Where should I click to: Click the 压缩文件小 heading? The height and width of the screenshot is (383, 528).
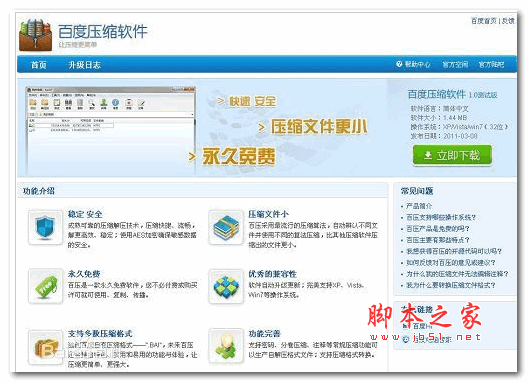click(268, 214)
